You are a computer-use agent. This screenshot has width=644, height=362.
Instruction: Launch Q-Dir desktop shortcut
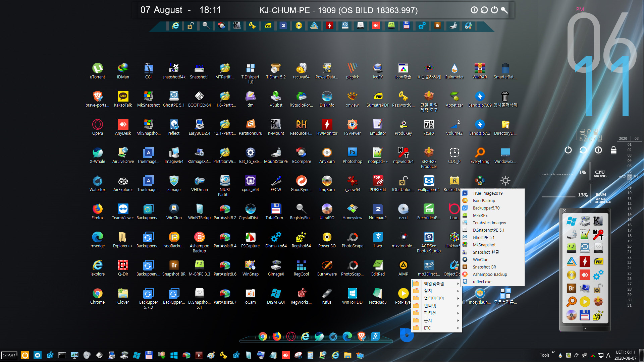tap(123, 268)
